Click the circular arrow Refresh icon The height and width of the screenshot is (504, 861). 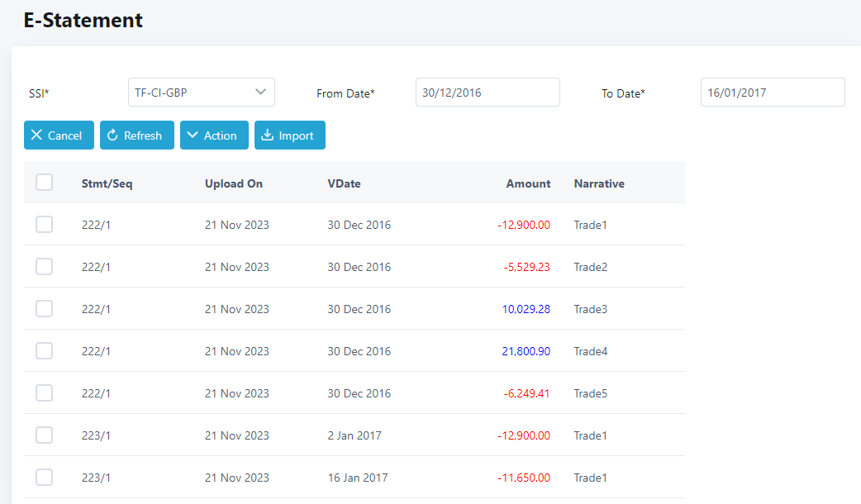[x=113, y=136]
